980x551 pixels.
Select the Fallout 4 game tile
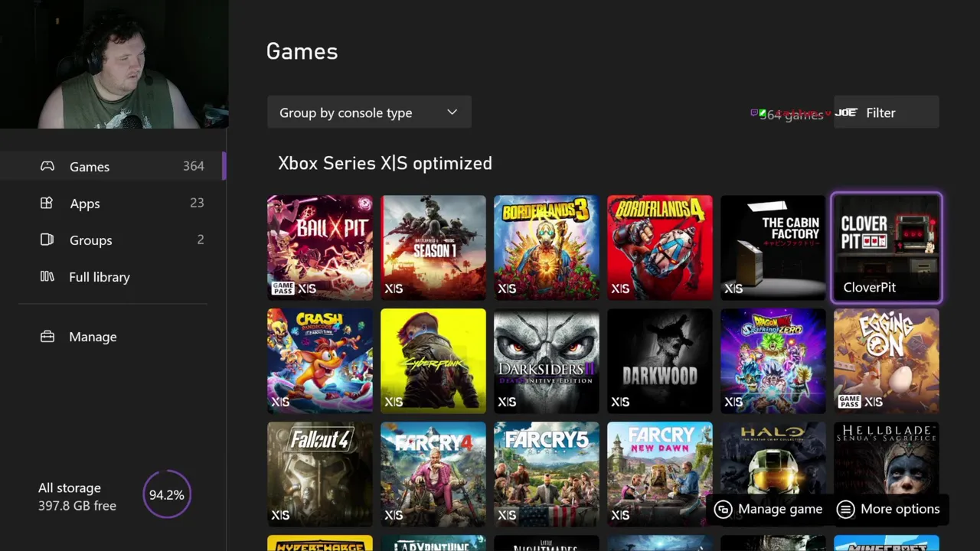tap(320, 474)
